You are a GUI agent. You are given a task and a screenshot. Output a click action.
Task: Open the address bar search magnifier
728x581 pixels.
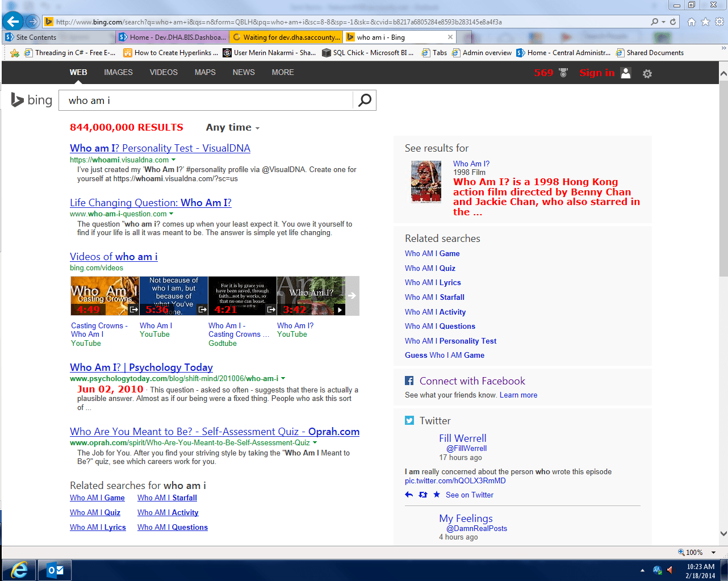(655, 22)
